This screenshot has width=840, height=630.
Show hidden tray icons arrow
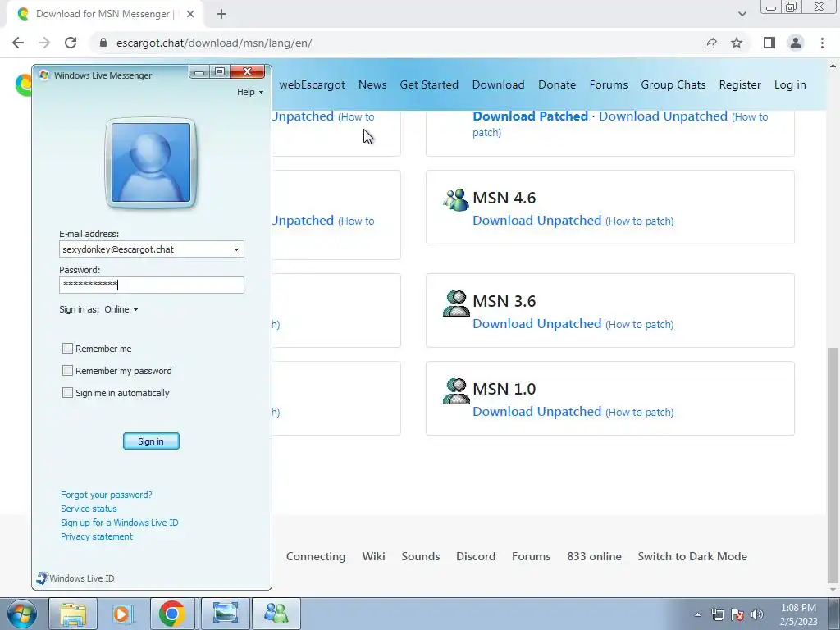(697, 614)
